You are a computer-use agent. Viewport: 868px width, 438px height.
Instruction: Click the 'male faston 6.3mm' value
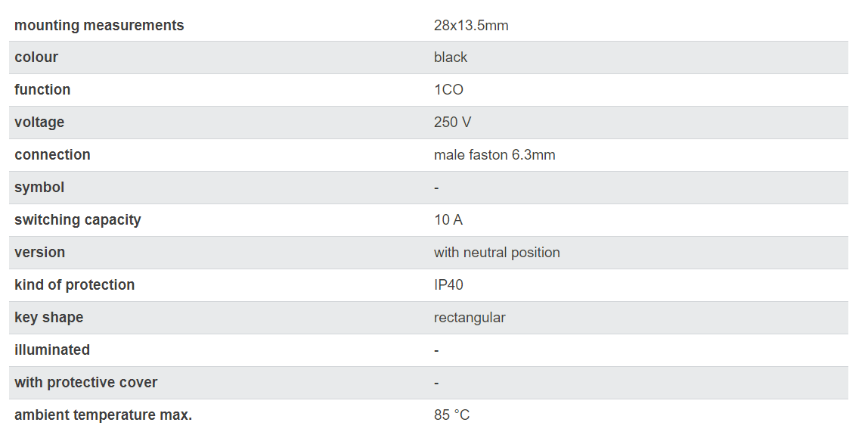(494, 155)
